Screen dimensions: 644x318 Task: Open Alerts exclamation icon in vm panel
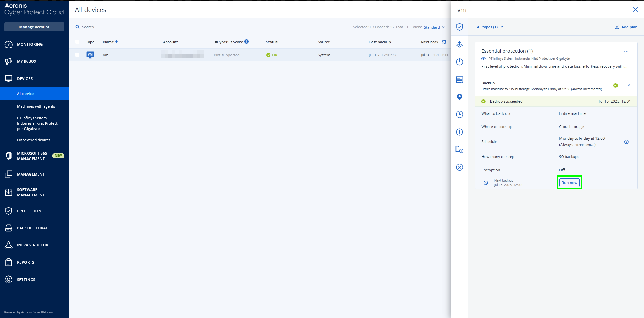pos(459,132)
